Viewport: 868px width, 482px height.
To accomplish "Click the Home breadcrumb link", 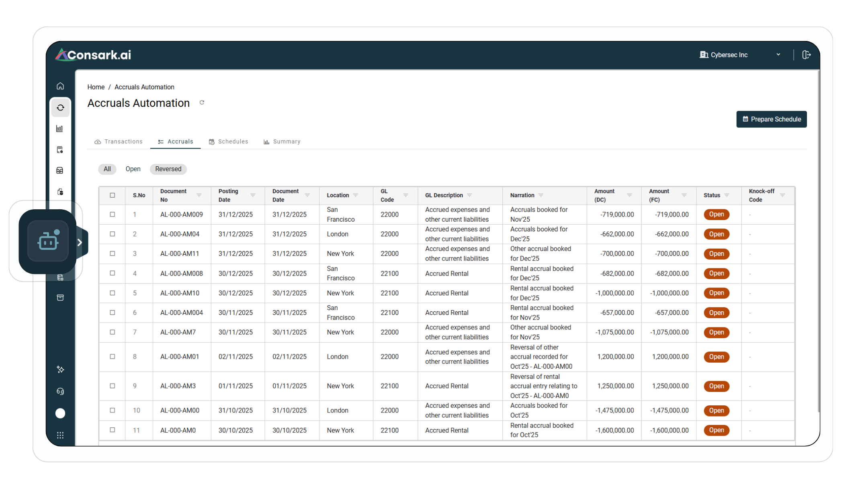I will 96,87.
